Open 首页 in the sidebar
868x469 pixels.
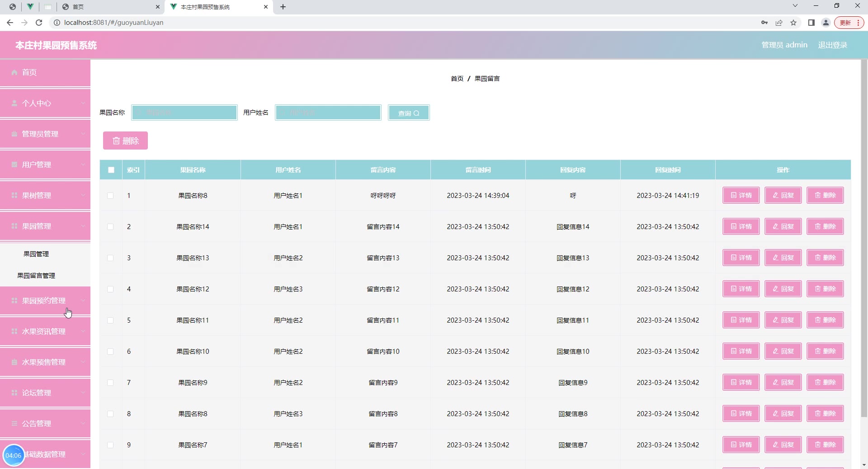tap(45, 72)
